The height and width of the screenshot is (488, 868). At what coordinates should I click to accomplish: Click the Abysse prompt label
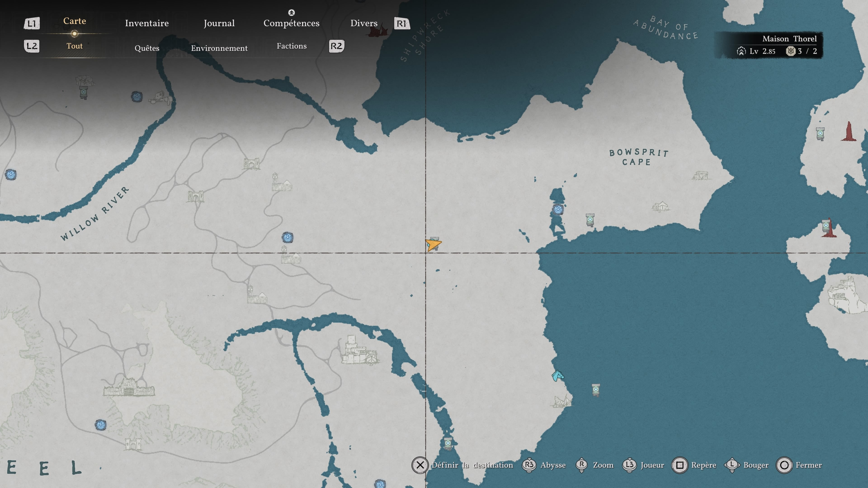click(553, 465)
